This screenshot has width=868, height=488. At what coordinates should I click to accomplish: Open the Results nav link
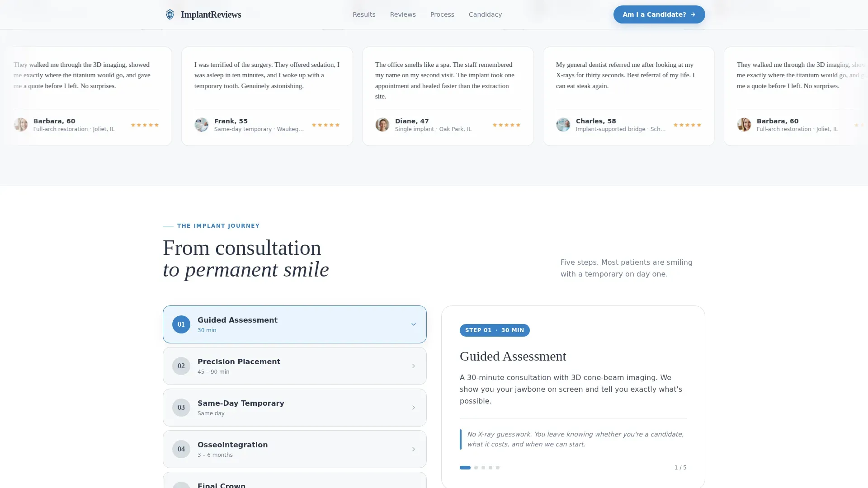coord(364,14)
